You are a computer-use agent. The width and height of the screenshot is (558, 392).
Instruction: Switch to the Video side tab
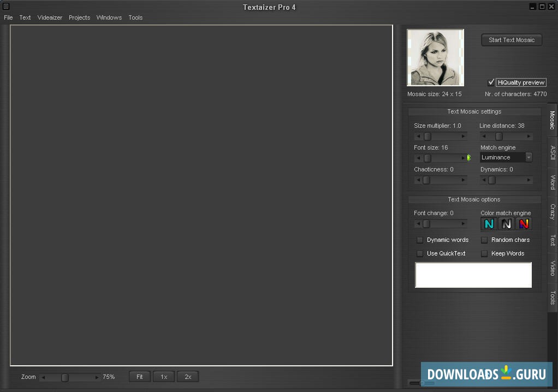(x=553, y=268)
